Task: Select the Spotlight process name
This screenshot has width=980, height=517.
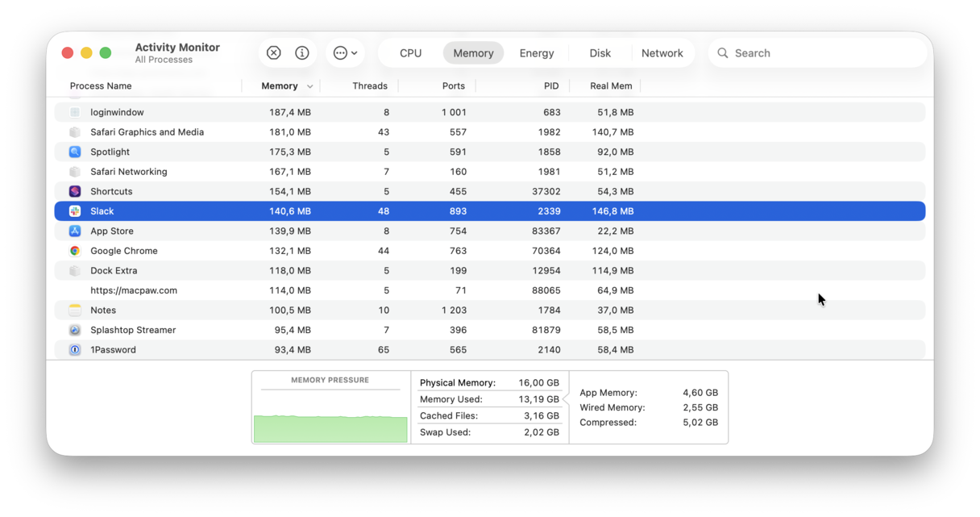Action: [110, 152]
